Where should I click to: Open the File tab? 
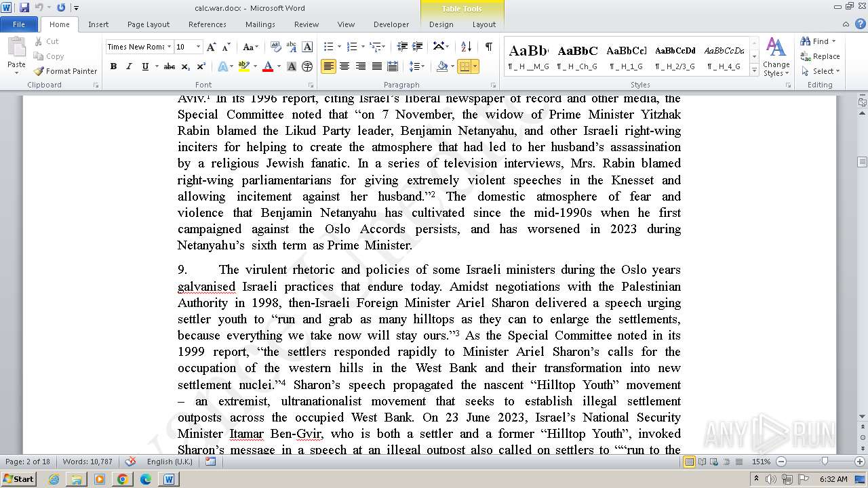[19, 24]
